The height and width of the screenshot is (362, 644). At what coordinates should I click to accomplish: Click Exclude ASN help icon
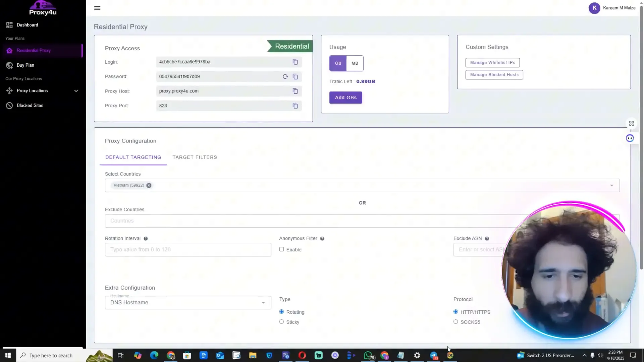487,239
